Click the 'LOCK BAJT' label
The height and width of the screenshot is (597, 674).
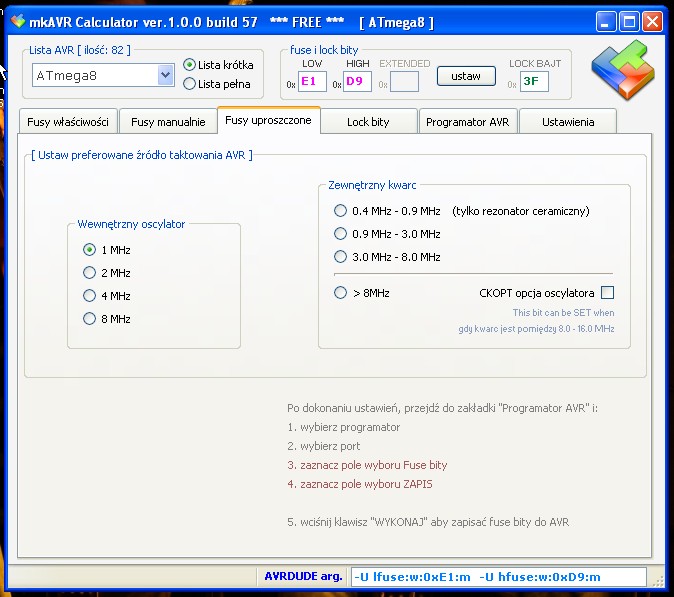(x=535, y=64)
